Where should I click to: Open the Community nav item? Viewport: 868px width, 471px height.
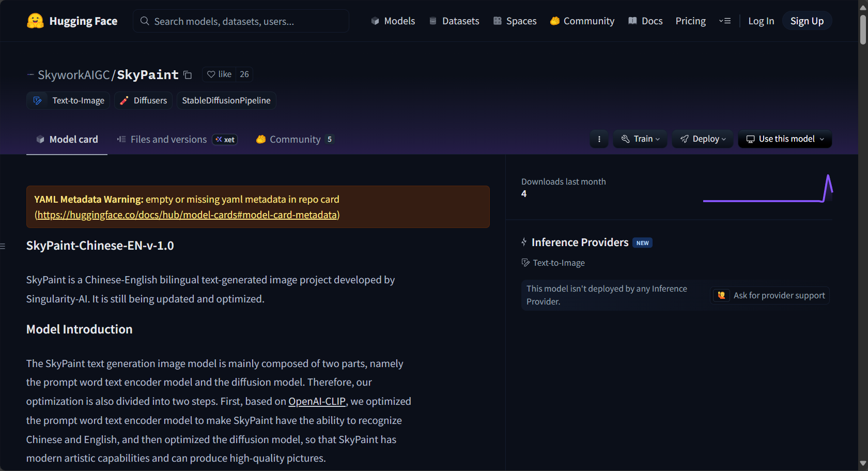(582, 21)
